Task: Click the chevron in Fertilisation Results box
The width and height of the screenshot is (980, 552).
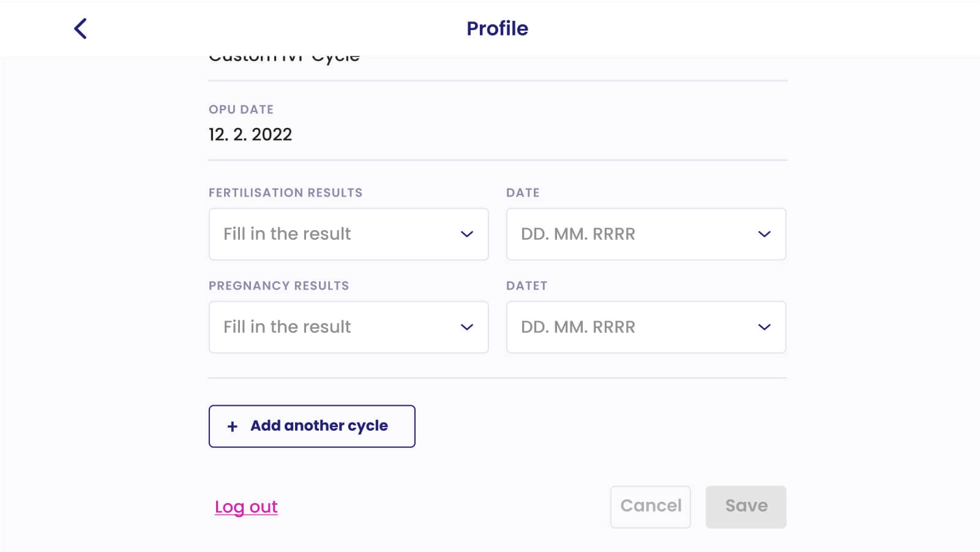Action: (467, 234)
